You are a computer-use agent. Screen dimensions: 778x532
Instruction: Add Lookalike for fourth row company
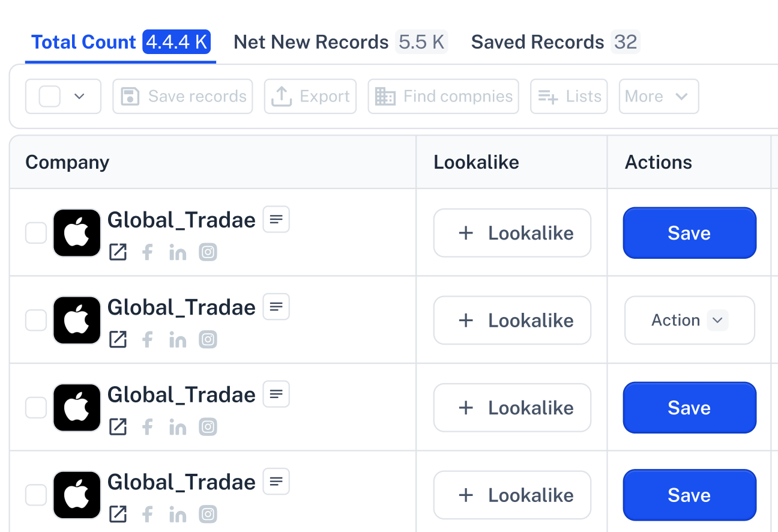click(512, 495)
